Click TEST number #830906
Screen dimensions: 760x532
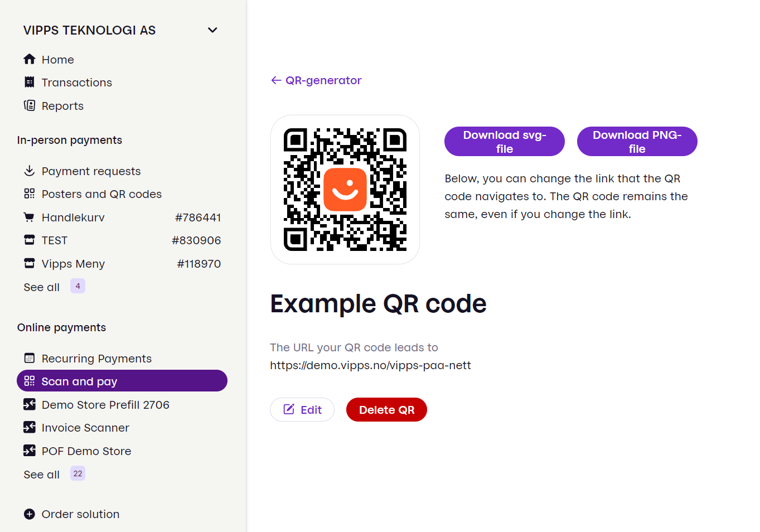pyautogui.click(x=196, y=240)
